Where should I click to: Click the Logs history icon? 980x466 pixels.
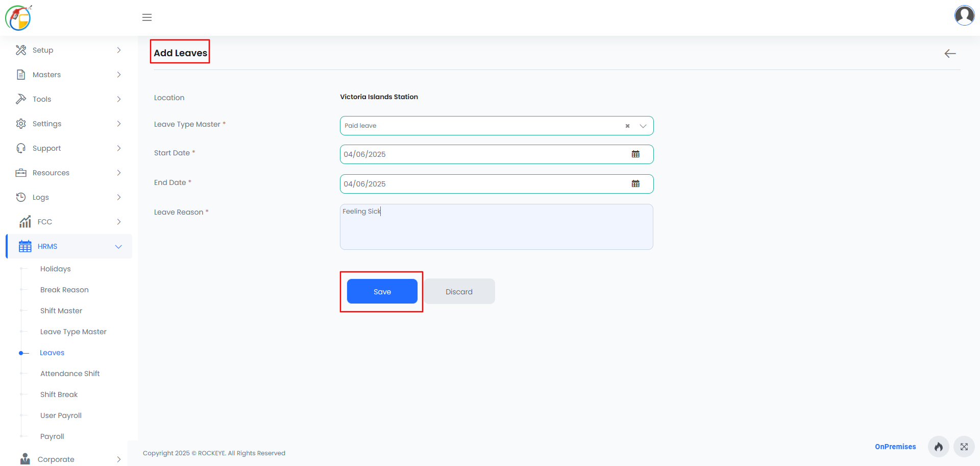(21, 197)
